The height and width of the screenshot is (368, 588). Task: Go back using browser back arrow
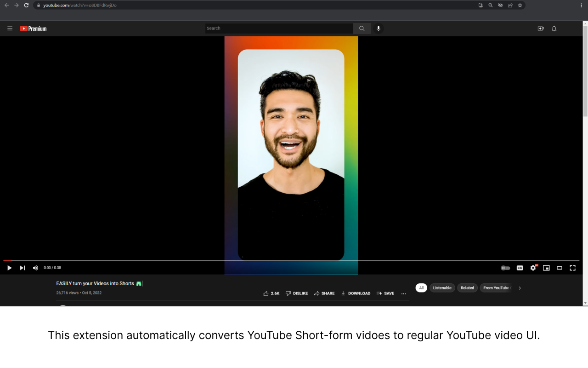[x=6, y=5]
